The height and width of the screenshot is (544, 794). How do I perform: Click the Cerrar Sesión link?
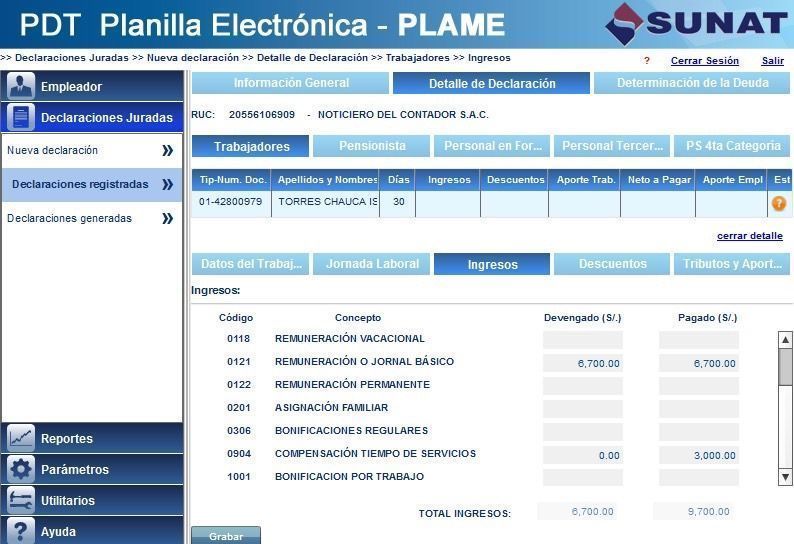pos(704,61)
